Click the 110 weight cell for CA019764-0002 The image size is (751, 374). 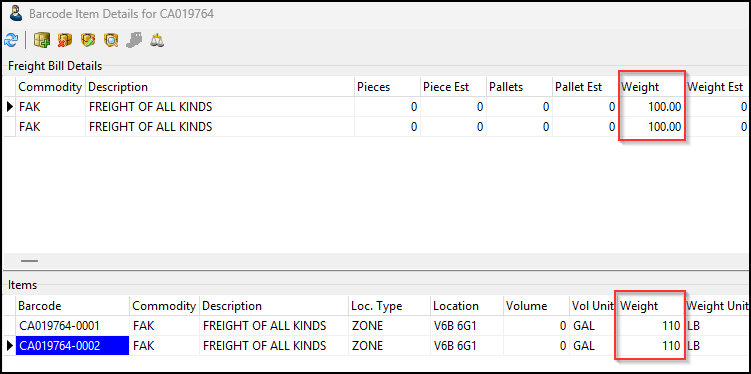pos(651,345)
